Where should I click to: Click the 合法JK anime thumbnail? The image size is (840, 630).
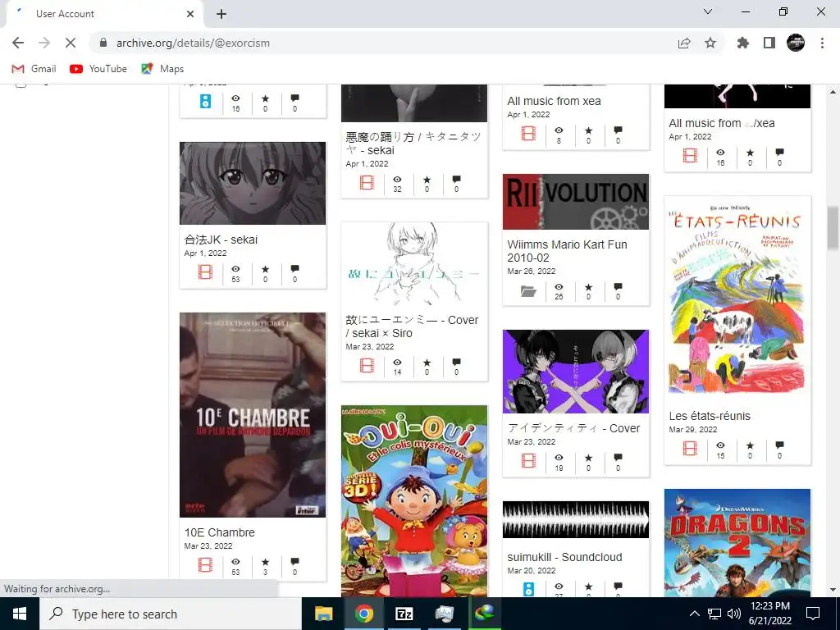253,183
